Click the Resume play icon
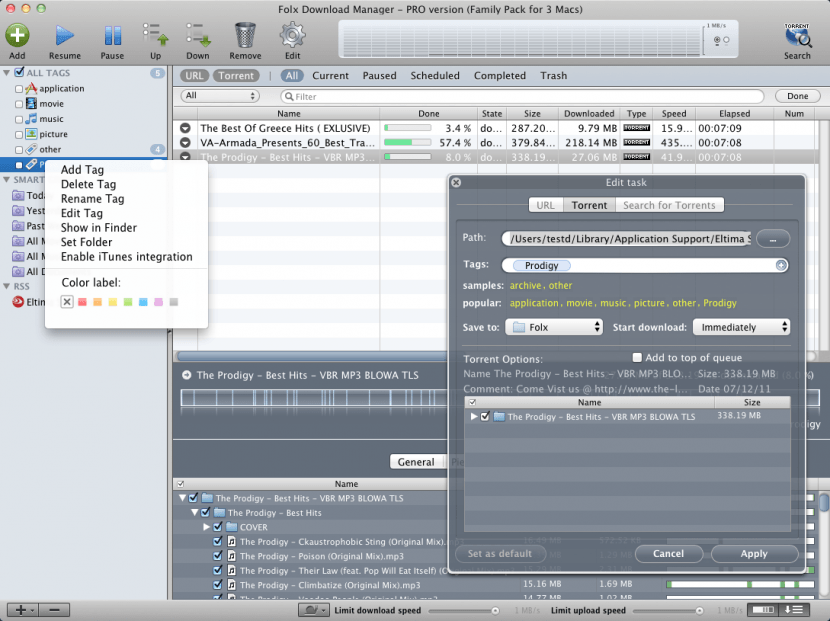 click(x=65, y=35)
